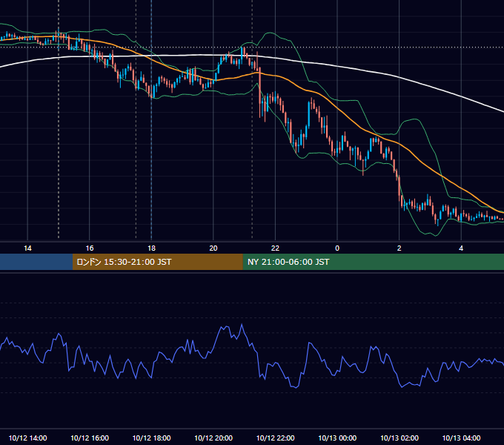The height and width of the screenshot is (445, 504).
Task: Click the 10/12 20:00 date label
Action: pyautogui.click(x=213, y=438)
